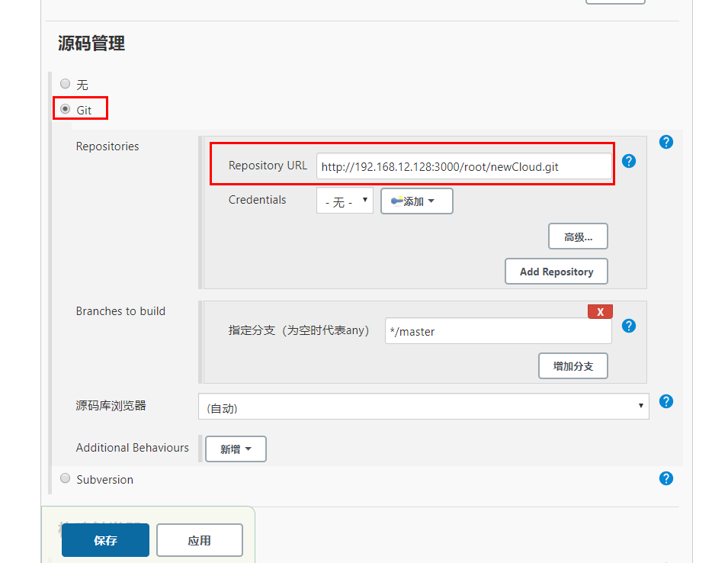Screen dimensions: 728x563
Task: Choose the Subversion radio button
Action: [65, 478]
